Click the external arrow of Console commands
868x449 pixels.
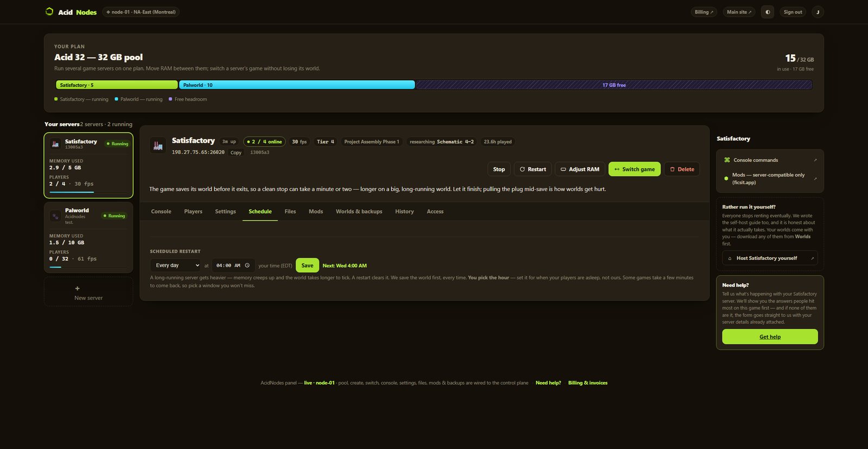click(x=815, y=160)
